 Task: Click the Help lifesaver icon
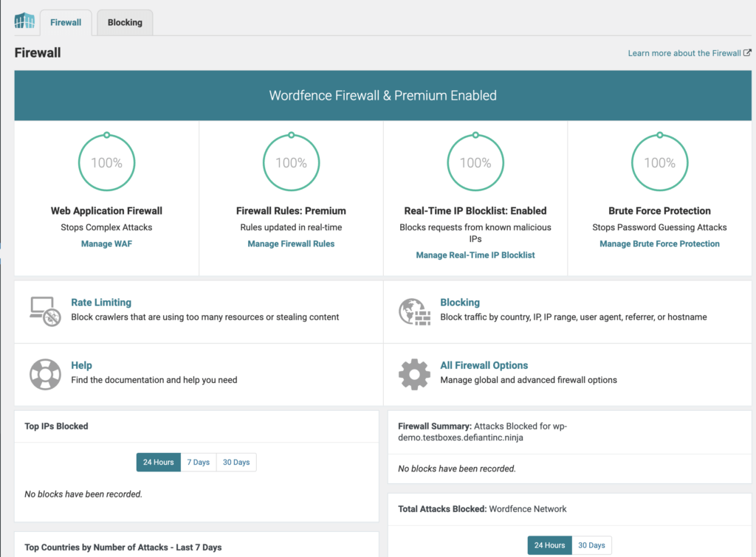tap(45, 374)
